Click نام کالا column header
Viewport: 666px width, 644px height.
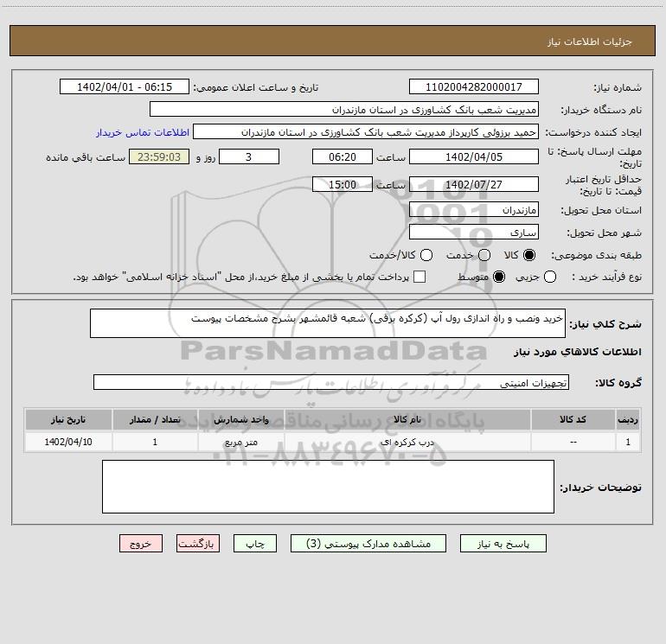point(407,419)
